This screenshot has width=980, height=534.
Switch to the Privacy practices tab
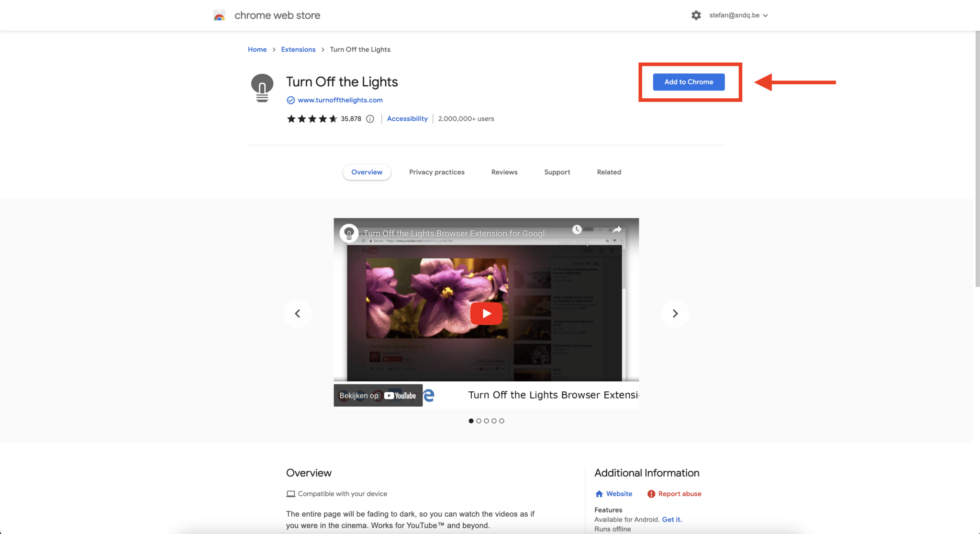[x=437, y=172]
